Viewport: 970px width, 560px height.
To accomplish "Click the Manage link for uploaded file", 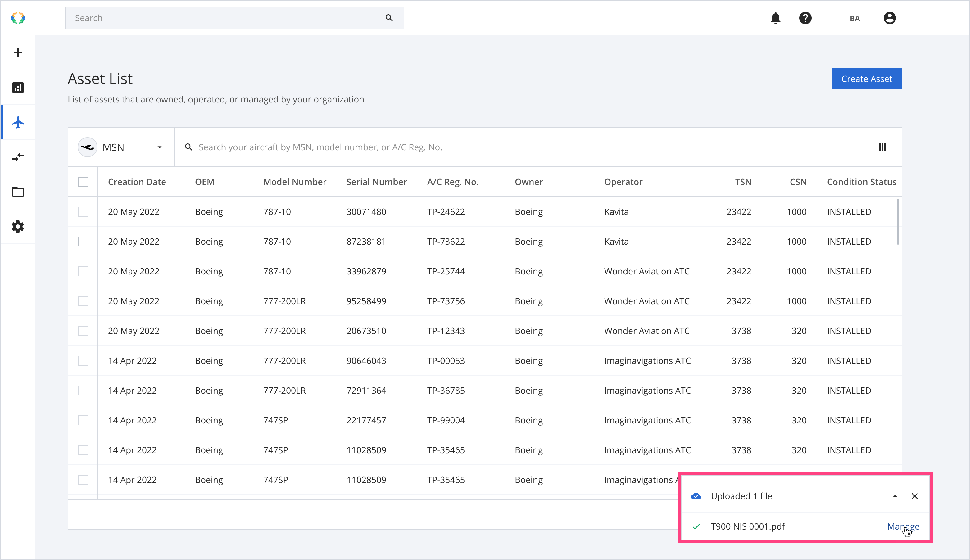I will point(903,526).
